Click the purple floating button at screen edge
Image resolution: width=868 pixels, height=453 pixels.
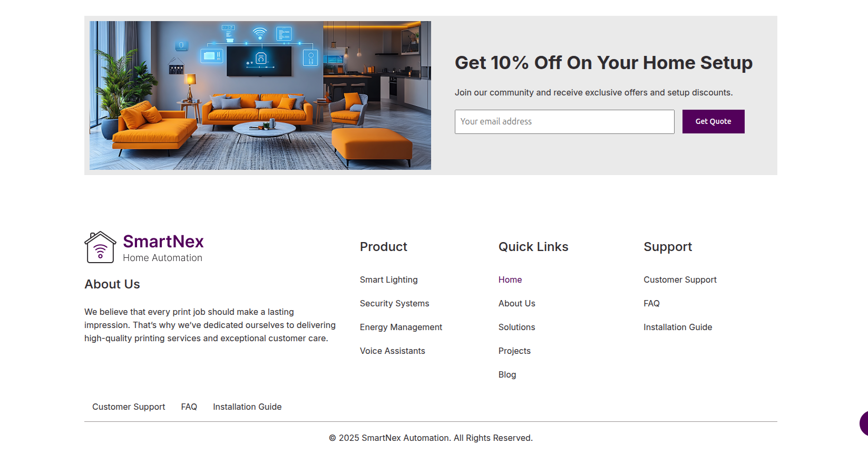[x=864, y=423]
